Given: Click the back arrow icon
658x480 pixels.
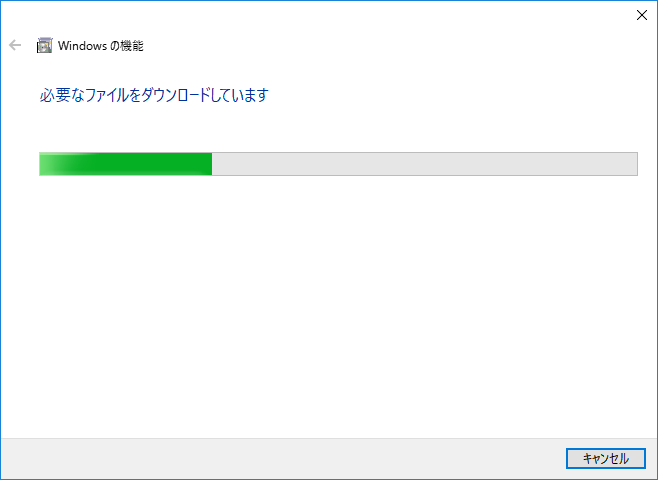Looking at the screenshot, I should coord(15,45).
